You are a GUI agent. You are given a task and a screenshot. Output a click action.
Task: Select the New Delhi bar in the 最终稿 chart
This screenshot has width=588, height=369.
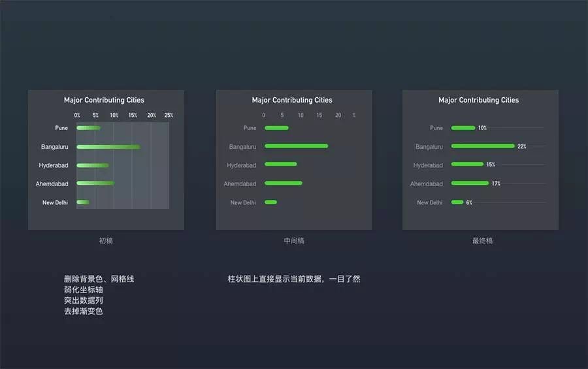coord(457,202)
